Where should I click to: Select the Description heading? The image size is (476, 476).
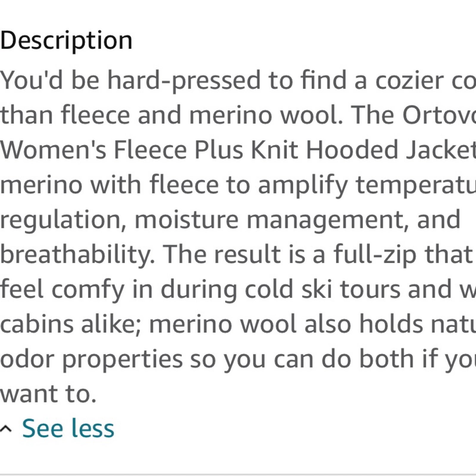click(x=66, y=40)
